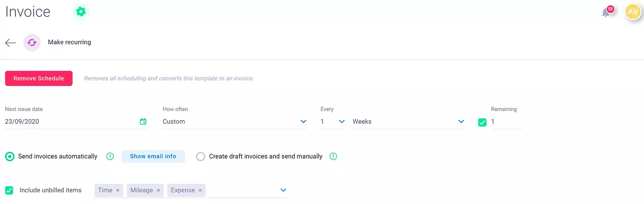Screen dimensions: 644x204
Task: Open calendar picker for next issue date
Action: click(x=143, y=122)
